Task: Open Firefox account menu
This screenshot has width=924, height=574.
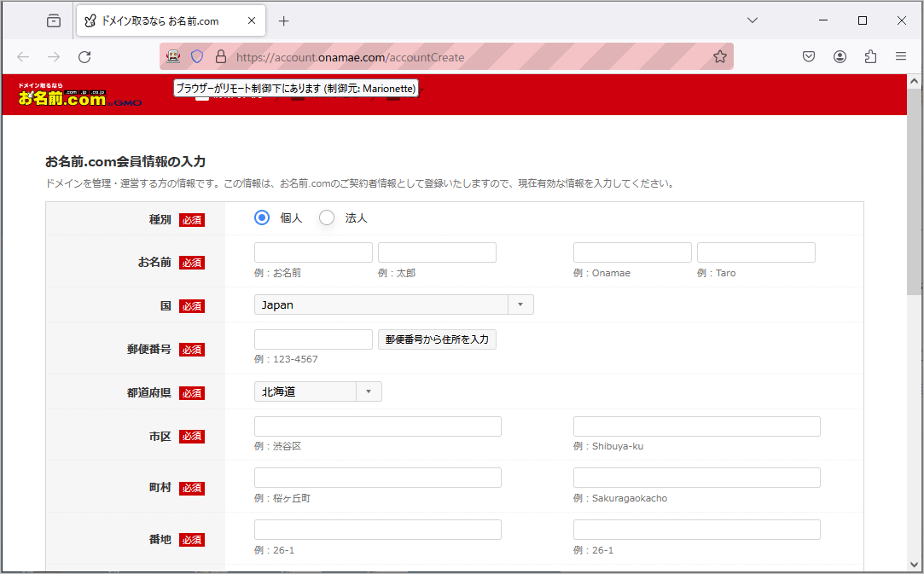Action: 840,56
